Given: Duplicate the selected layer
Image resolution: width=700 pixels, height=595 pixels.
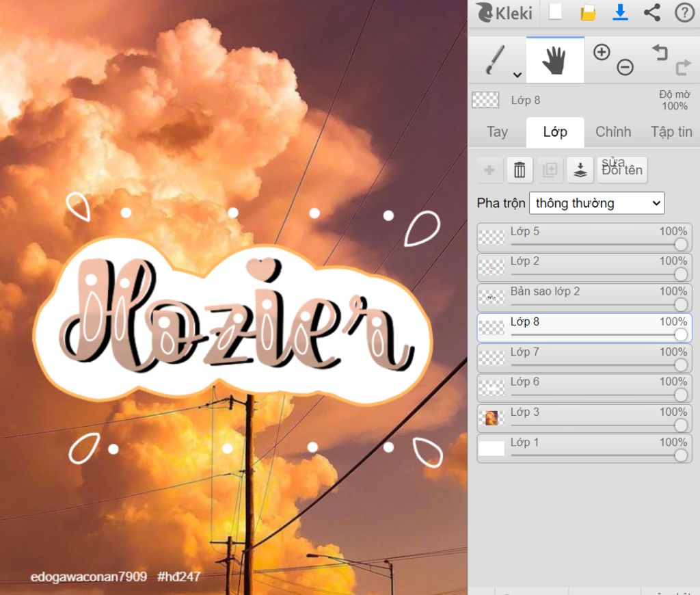Looking at the screenshot, I should (x=550, y=170).
